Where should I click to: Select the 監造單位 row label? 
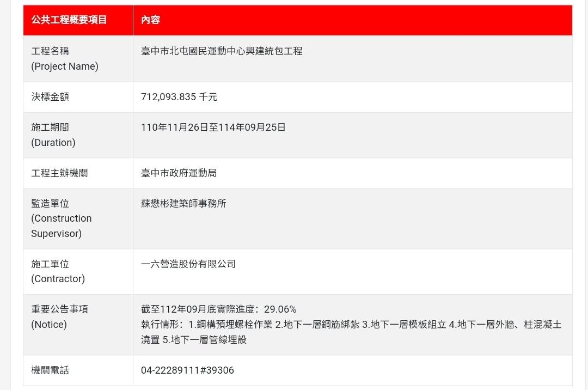(x=51, y=204)
